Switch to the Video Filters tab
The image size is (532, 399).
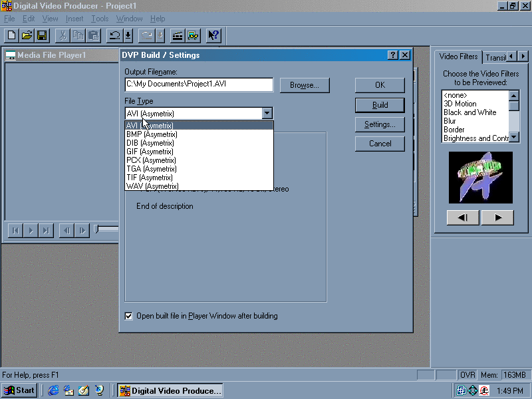[x=458, y=57]
